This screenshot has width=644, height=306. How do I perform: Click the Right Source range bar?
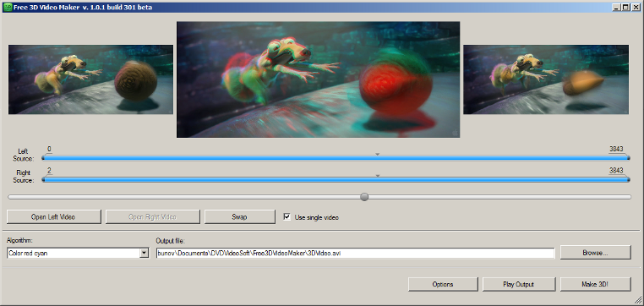336,179
